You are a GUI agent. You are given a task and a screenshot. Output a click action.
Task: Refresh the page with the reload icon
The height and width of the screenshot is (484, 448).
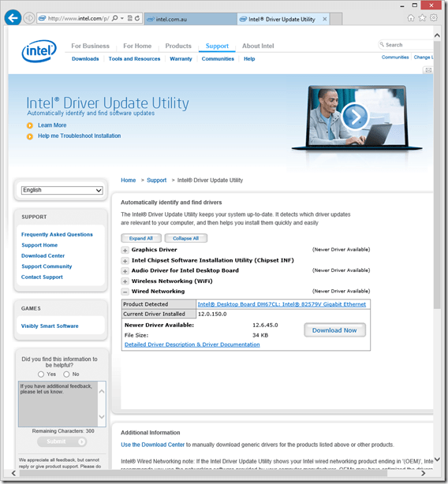pos(137,18)
